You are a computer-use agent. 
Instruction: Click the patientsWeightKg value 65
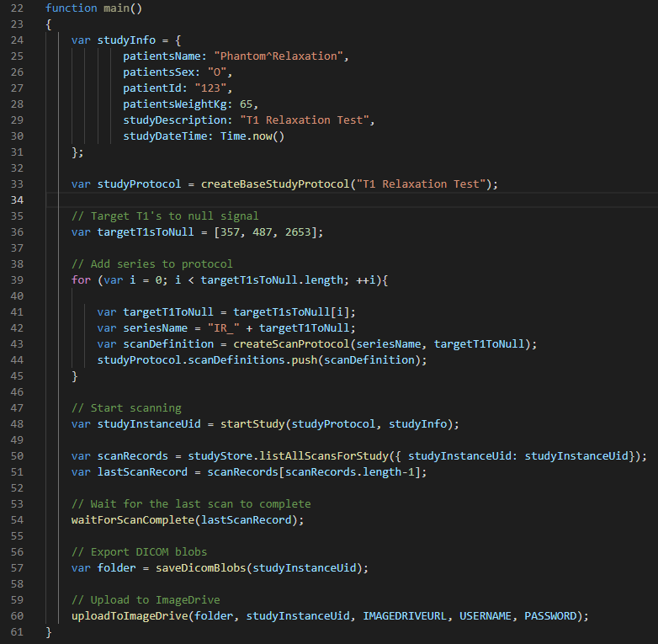[x=246, y=104]
